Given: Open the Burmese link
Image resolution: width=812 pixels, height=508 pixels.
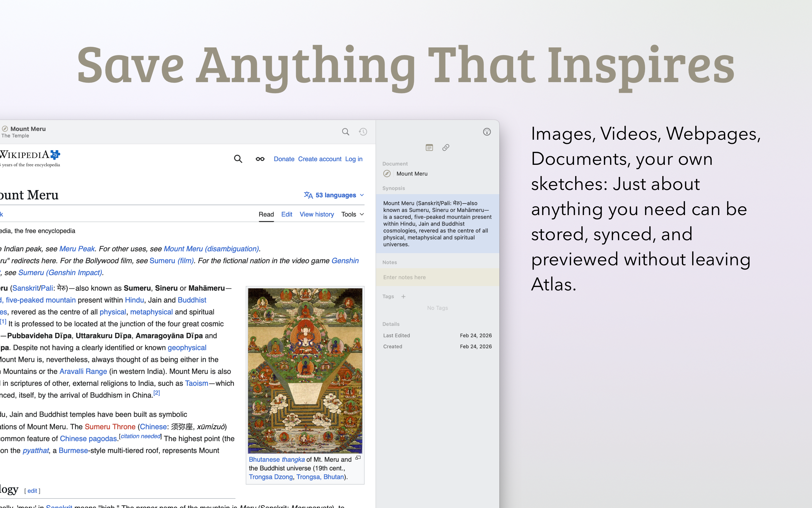Looking at the screenshot, I should pos(73,450).
